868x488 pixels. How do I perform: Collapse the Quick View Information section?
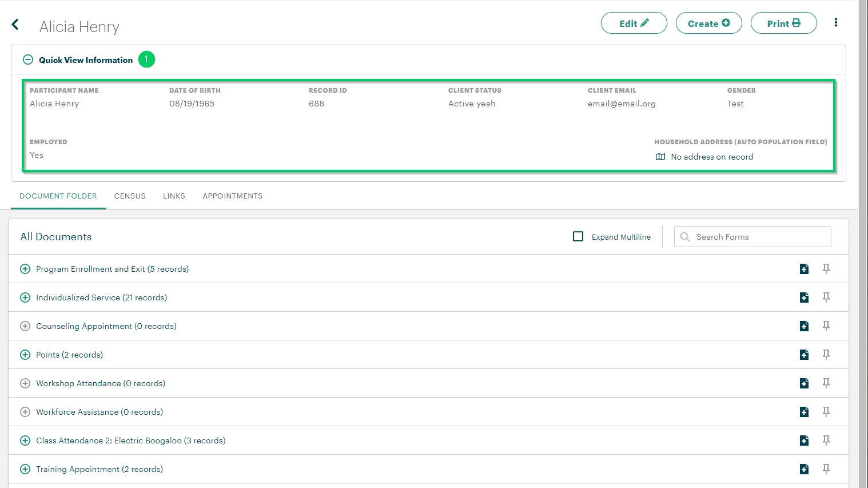tap(27, 59)
